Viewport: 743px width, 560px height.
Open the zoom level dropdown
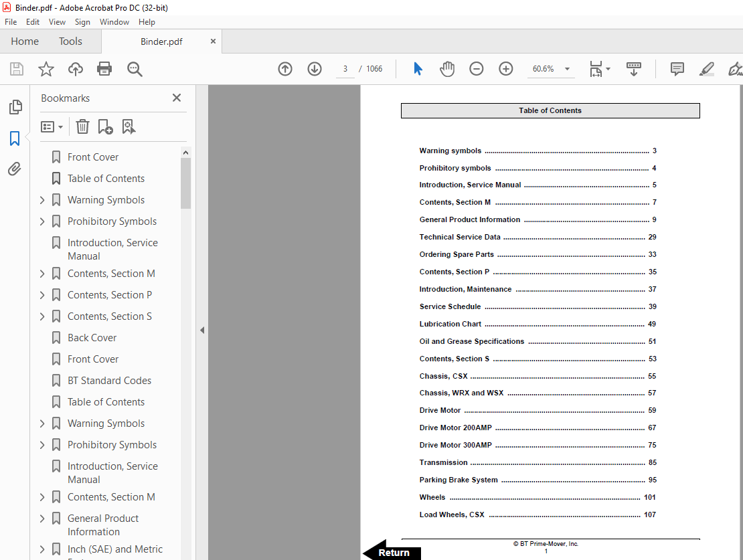567,69
